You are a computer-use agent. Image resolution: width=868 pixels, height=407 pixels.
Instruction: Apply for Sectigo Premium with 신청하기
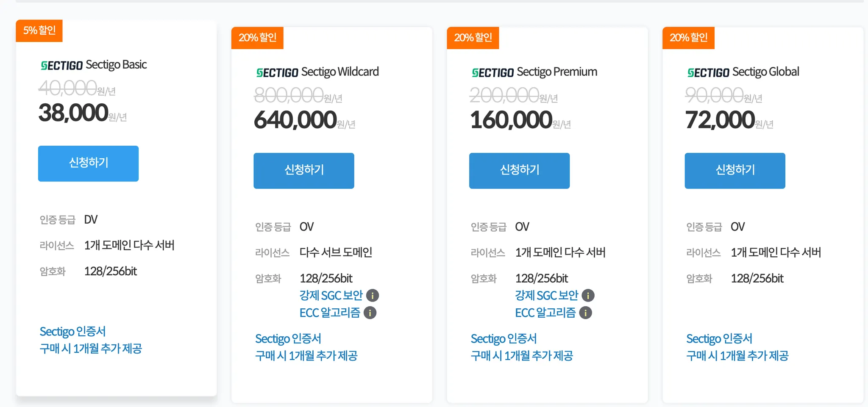pos(519,171)
